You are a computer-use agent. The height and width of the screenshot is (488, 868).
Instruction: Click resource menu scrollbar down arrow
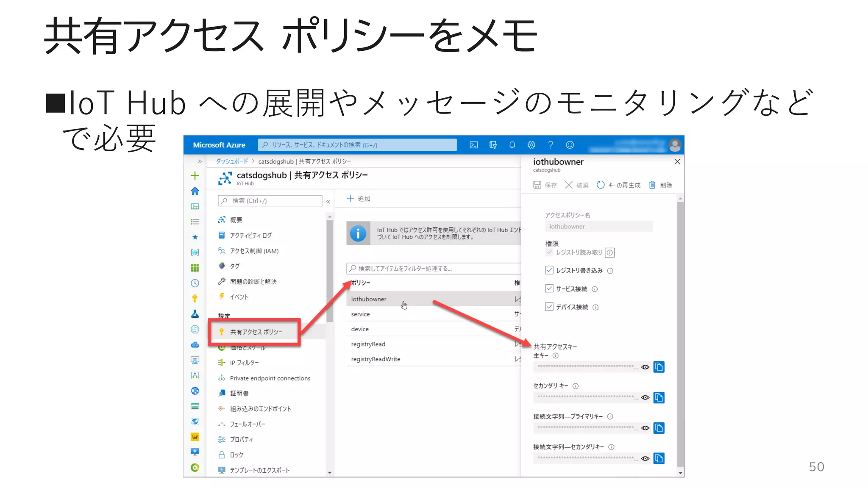pyautogui.click(x=330, y=473)
